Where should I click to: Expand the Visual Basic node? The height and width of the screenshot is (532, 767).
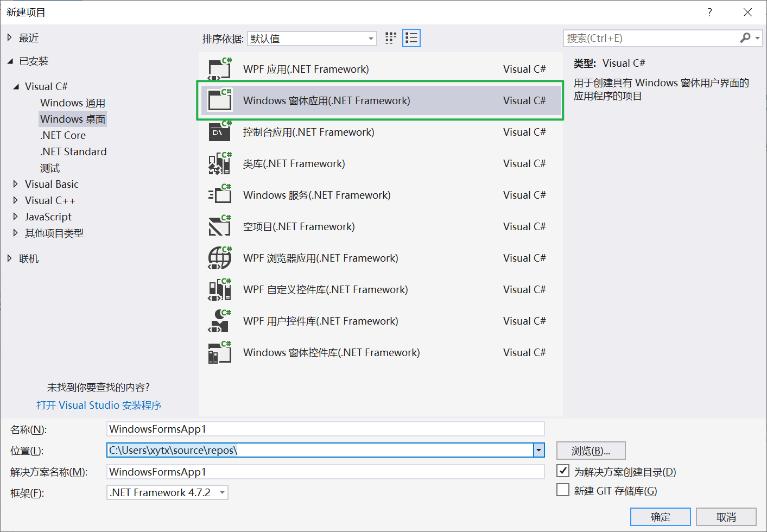coord(15,184)
